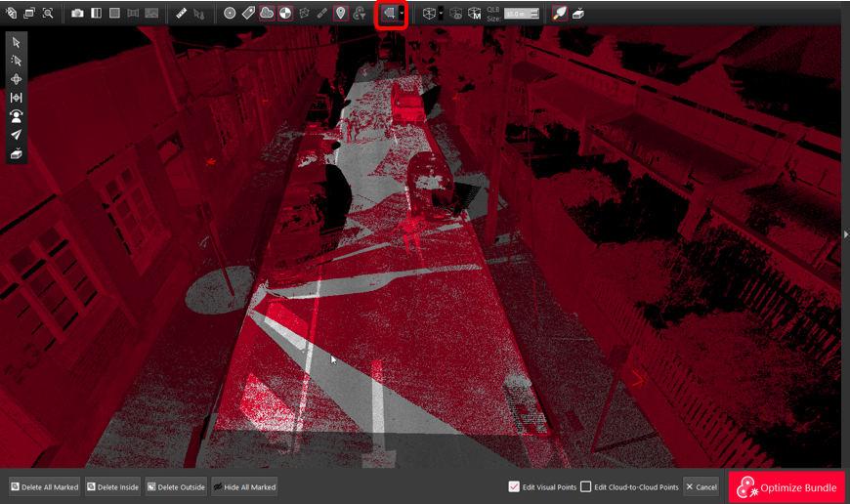850x504 pixels.
Task: Enable the Edit Cloud-to-Cloud Points checkbox
Action: [586, 486]
